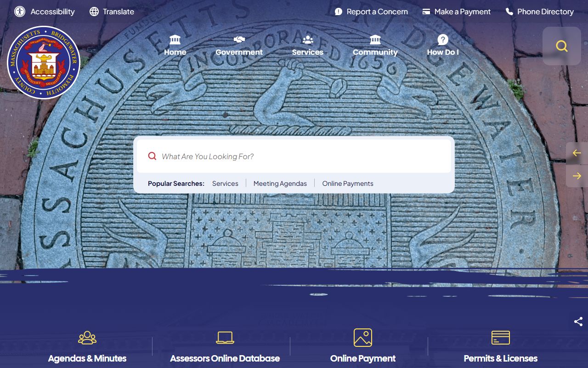Click the Phone Directory handset icon
This screenshot has width=588, height=368.
pyautogui.click(x=509, y=11)
